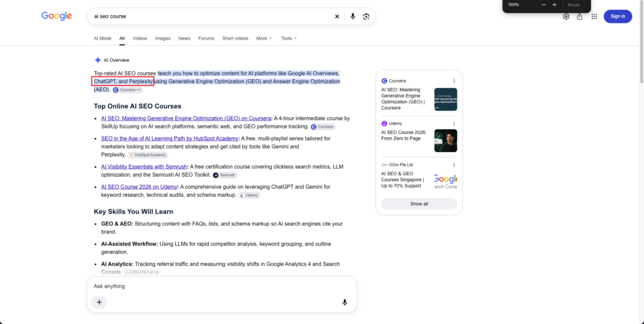The image size is (644, 324).
Task: Click the Ask anything input field
Action: (x=222, y=286)
